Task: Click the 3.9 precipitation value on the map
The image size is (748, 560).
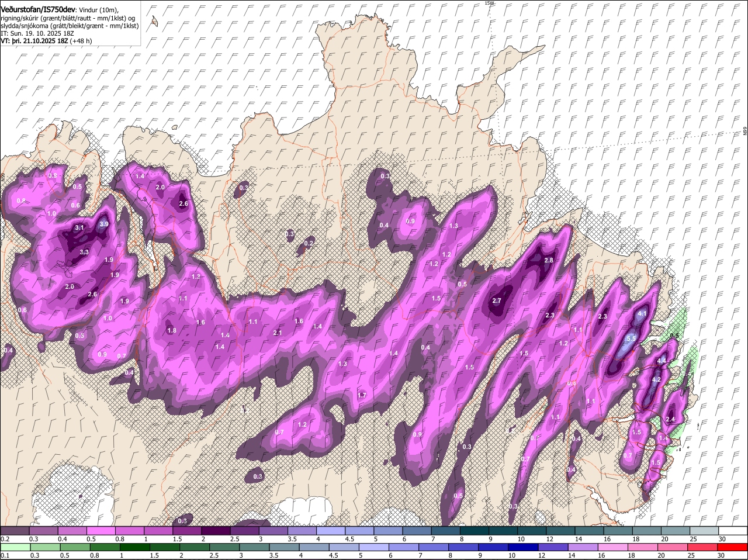Action: pos(104,224)
